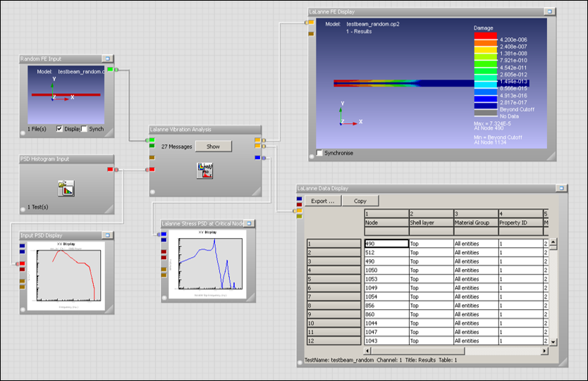The image size is (588, 381).
Task: Select Node cell 512 in row 2
Action: [386, 253]
